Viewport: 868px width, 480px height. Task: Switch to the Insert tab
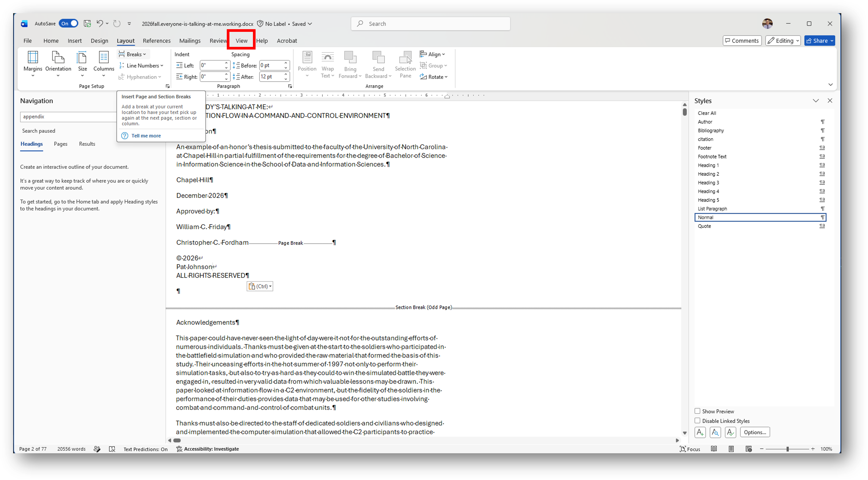(75, 40)
